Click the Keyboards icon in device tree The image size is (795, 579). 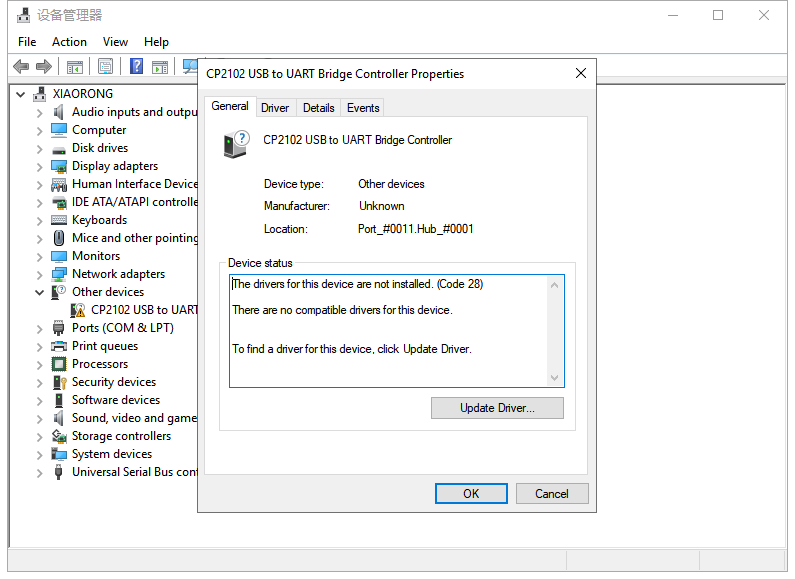point(59,220)
